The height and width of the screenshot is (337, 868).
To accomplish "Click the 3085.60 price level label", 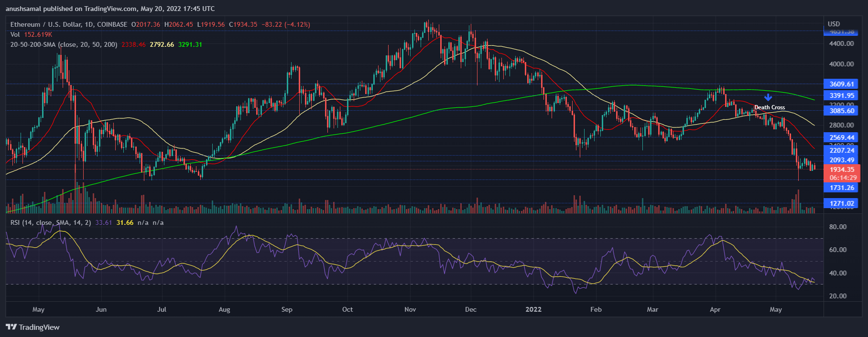I will pos(841,111).
